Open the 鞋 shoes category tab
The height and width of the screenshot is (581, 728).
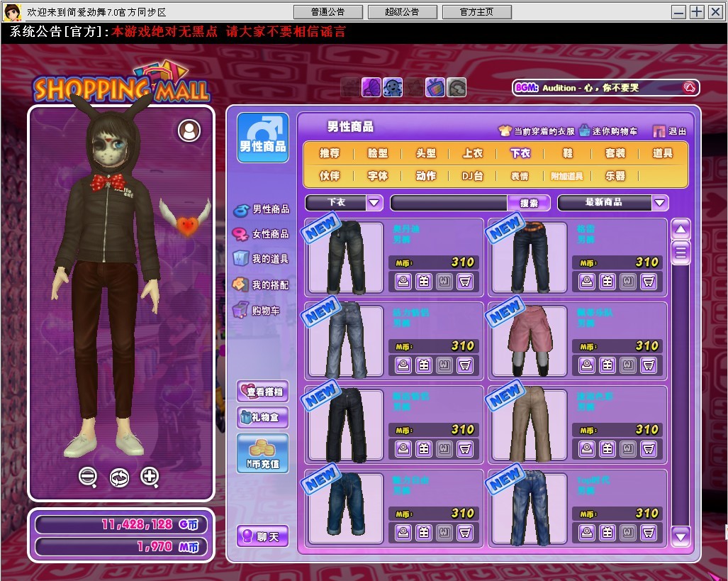(x=568, y=153)
